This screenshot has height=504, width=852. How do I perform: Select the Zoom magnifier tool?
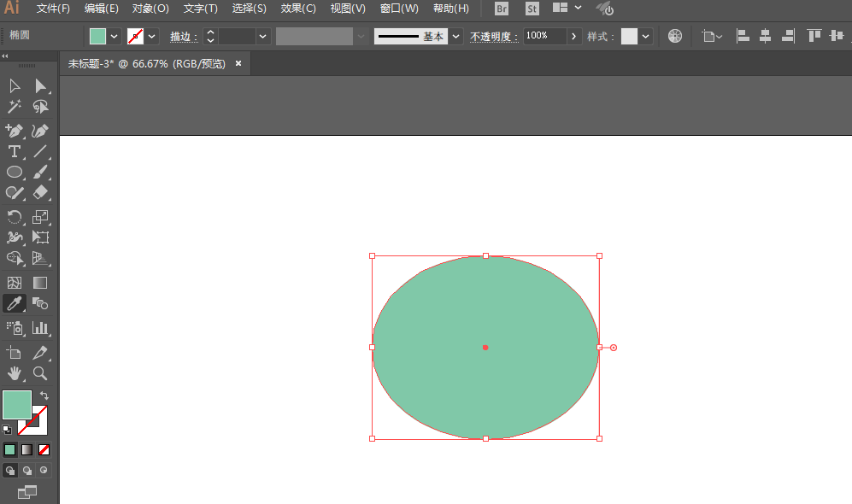coord(40,373)
